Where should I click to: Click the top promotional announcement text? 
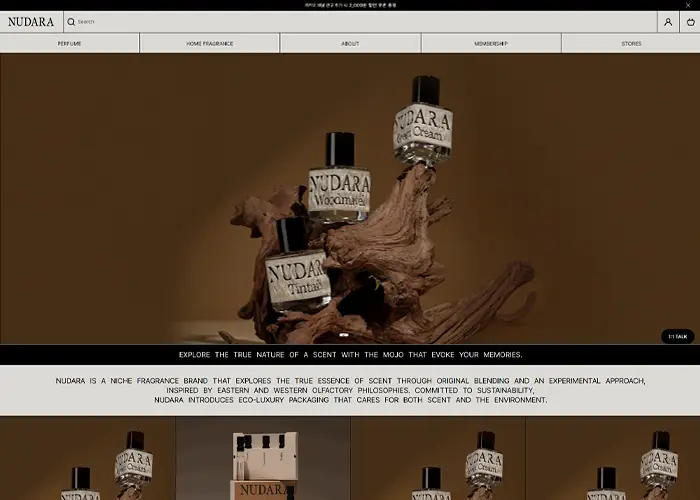point(350,5)
